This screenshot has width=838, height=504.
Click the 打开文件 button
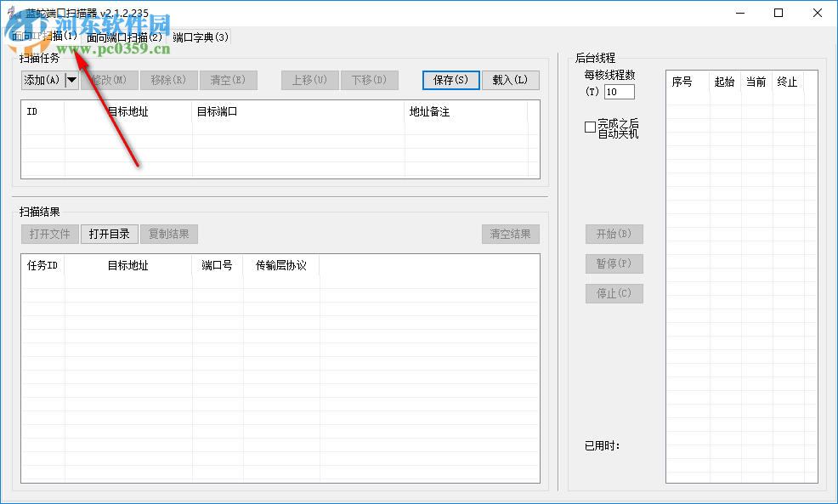click(x=50, y=234)
